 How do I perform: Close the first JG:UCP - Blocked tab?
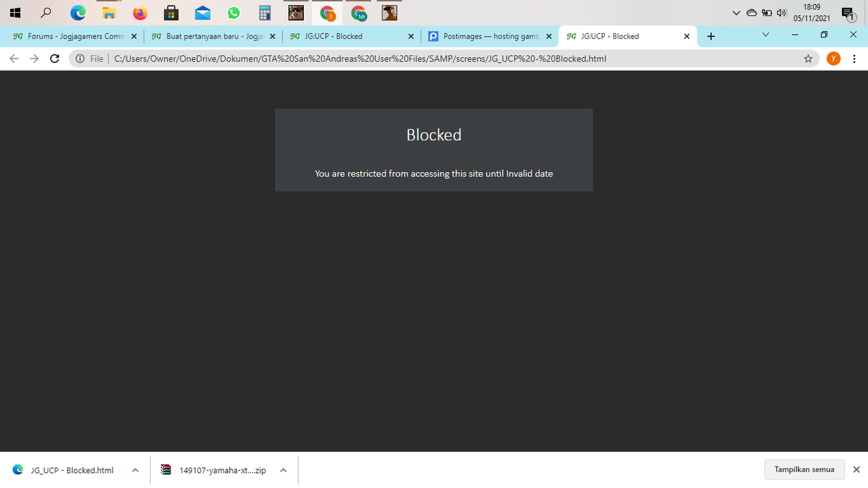[x=411, y=37]
